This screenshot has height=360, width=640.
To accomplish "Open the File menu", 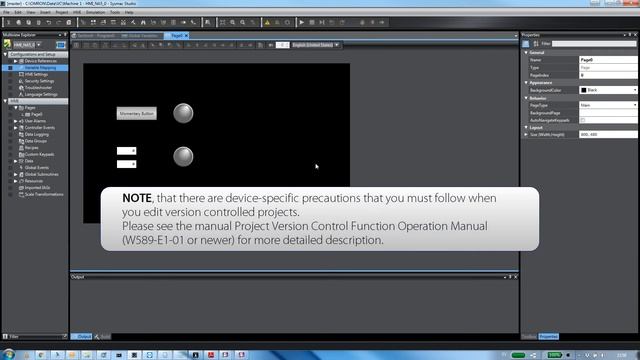I will point(6,12).
